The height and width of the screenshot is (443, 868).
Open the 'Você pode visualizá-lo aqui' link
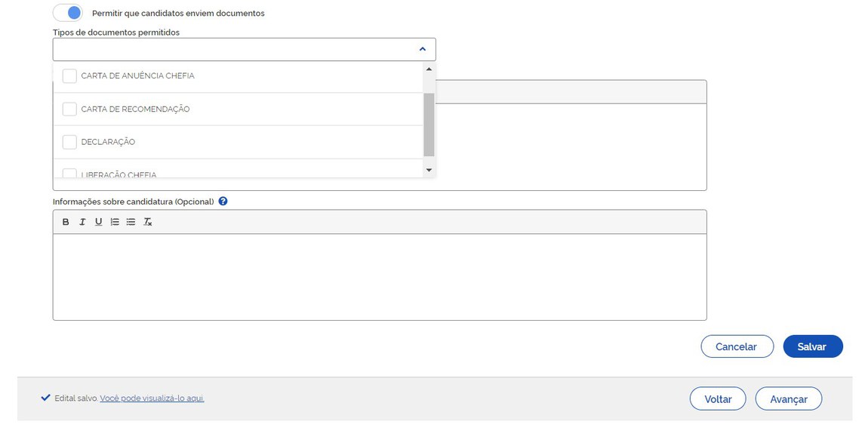click(152, 398)
